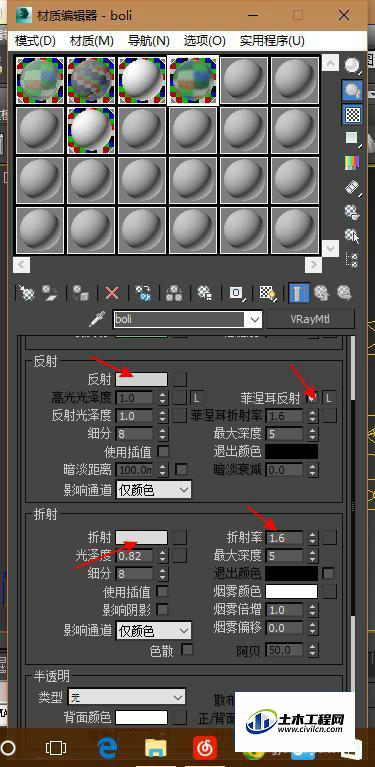Click the Sample UV Tiling icon

coord(352,138)
